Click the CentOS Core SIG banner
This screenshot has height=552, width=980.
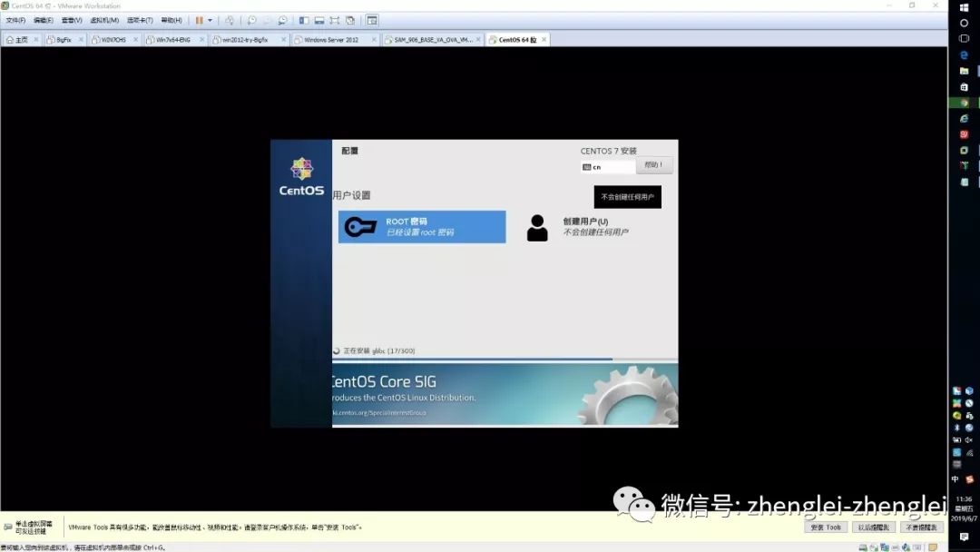coord(505,394)
